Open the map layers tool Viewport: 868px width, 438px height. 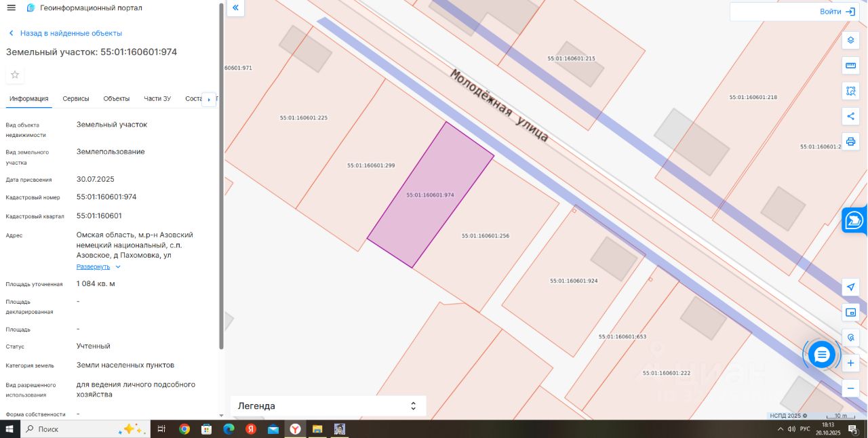coord(851,40)
